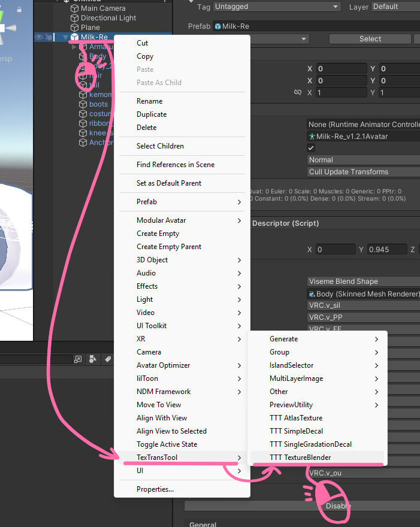Toggle constrained proportions link icon for scale

pyautogui.click(x=298, y=93)
